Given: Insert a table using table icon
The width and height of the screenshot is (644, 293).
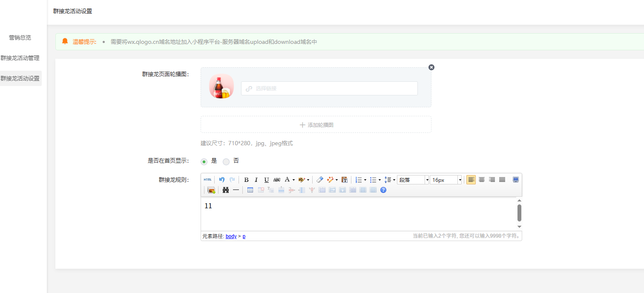Looking at the screenshot, I should click(250, 190).
